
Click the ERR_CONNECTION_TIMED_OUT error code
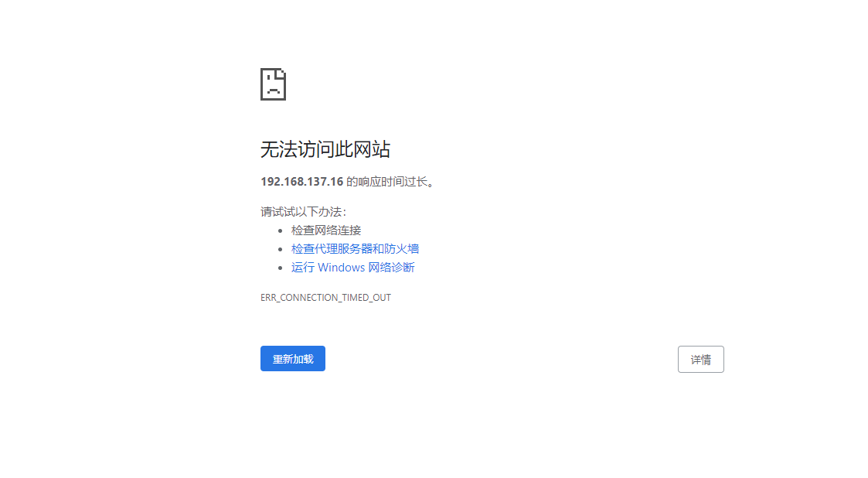(325, 298)
